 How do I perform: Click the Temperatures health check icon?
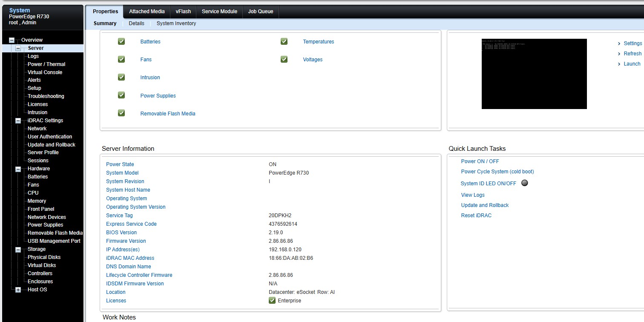click(284, 41)
